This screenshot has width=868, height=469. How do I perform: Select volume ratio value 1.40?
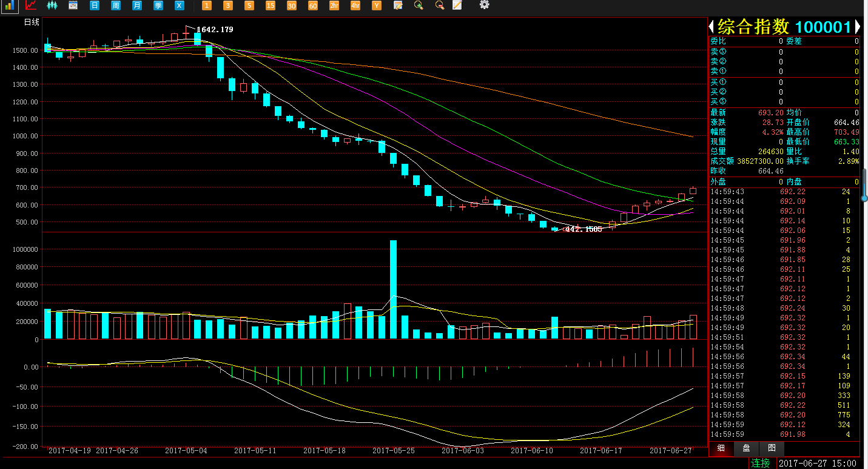pos(851,152)
